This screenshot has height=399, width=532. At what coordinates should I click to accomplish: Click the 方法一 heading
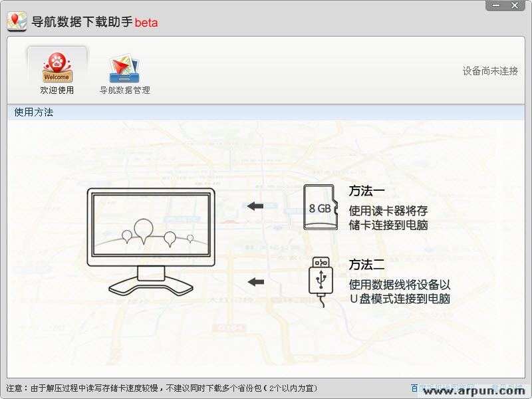pos(366,191)
